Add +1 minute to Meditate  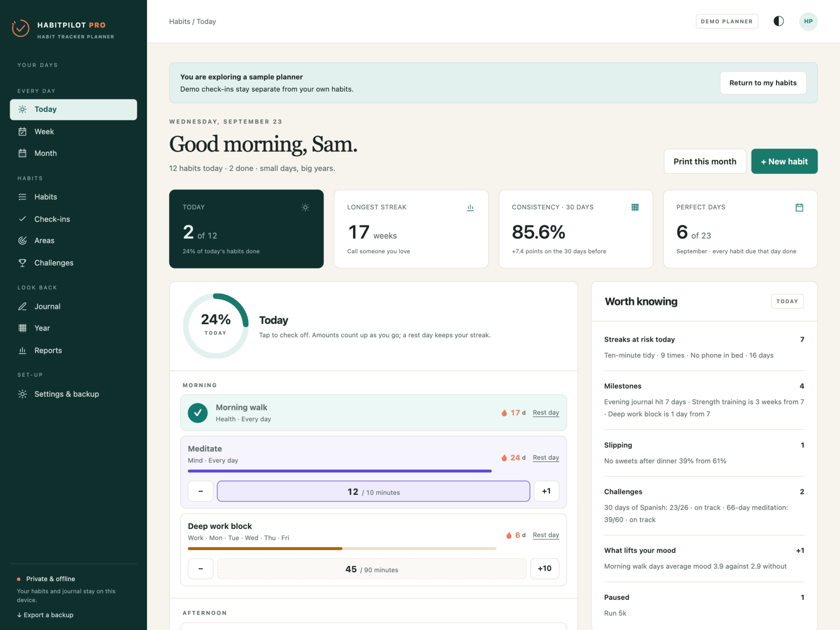546,491
